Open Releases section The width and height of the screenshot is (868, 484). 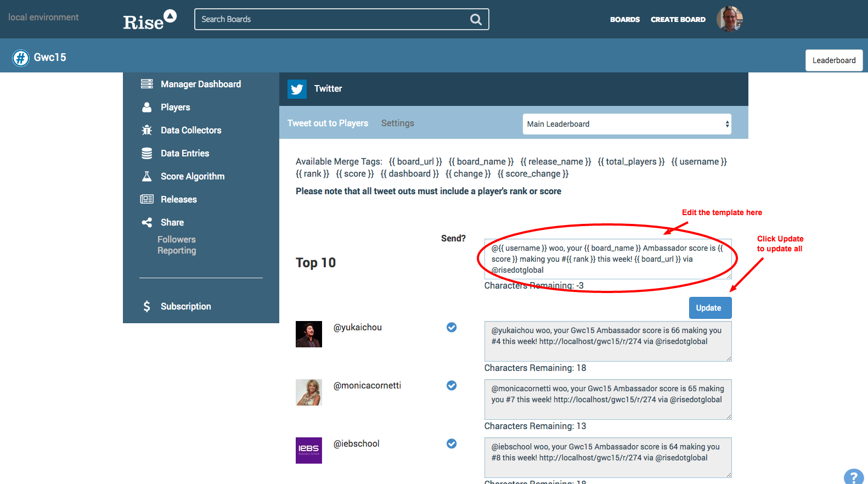tap(179, 199)
